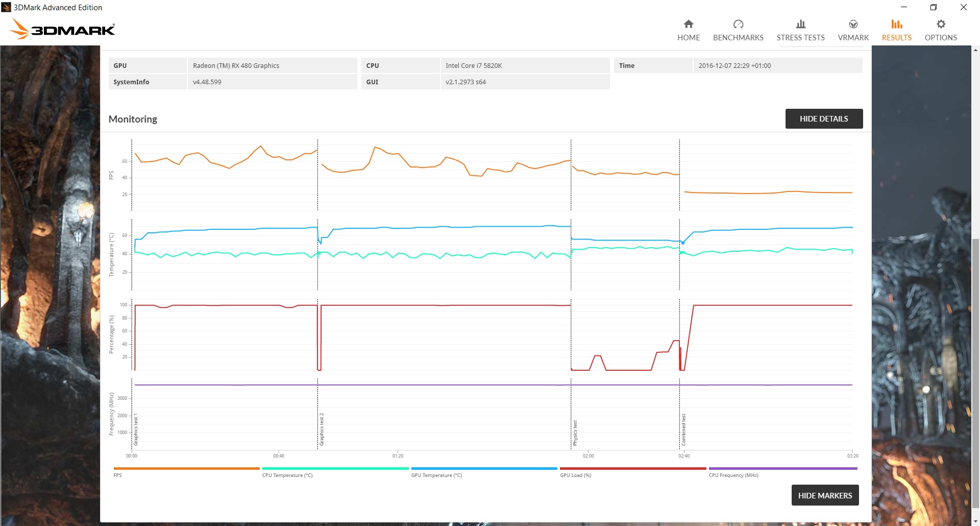Click the vertical 'FPS' axis title
The width and height of the screenshot is (980, 526).
pos(111,175)
